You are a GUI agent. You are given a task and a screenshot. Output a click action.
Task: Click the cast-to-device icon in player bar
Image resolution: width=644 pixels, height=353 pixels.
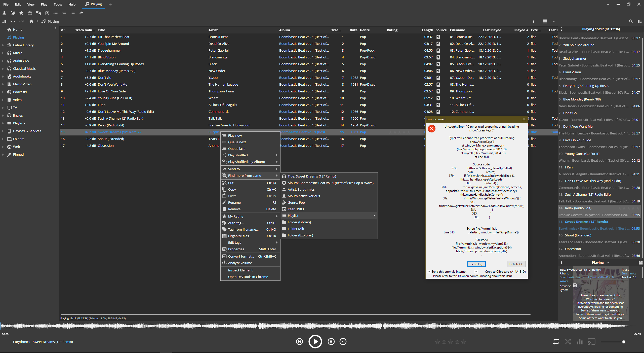coord(591,342)
